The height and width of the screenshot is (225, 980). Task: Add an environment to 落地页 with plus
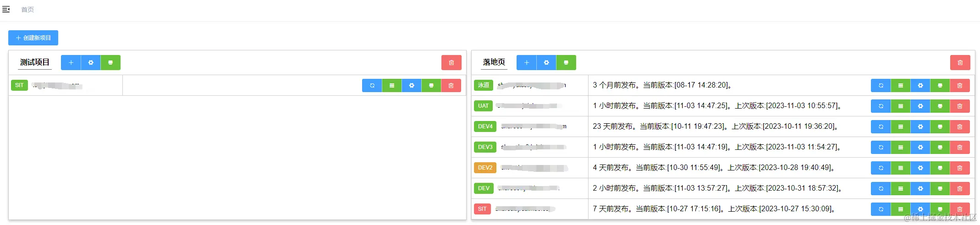coord(527,63)
